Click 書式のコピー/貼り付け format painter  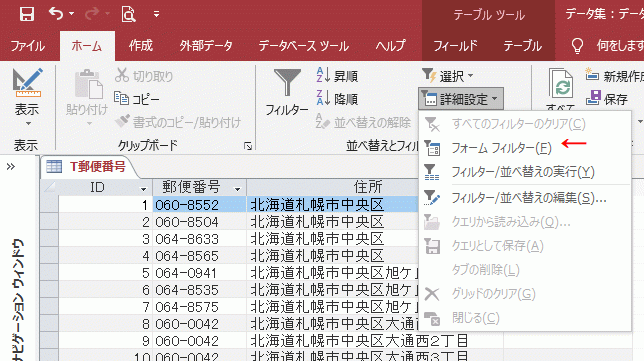coord(178,122)
